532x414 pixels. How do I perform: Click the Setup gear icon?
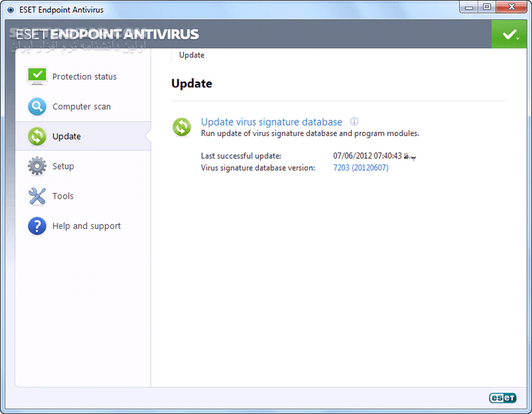pyautogui.click(x=37, y=166)
